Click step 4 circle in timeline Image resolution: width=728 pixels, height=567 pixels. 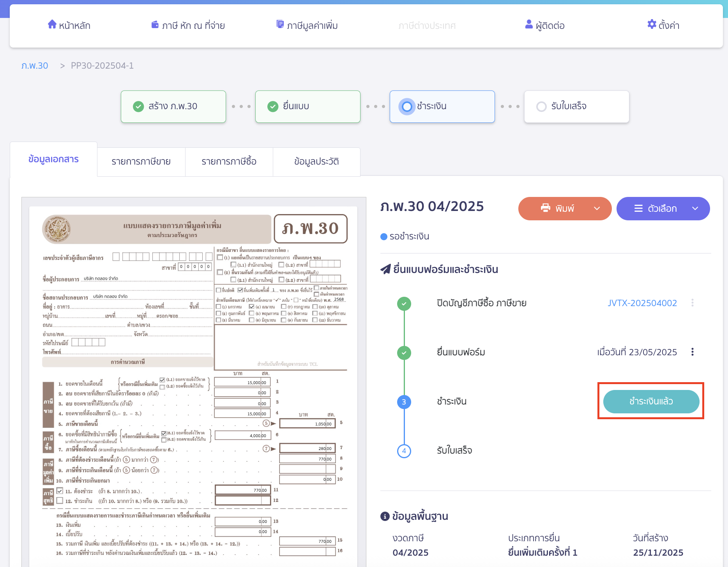[x=404, y=451]
